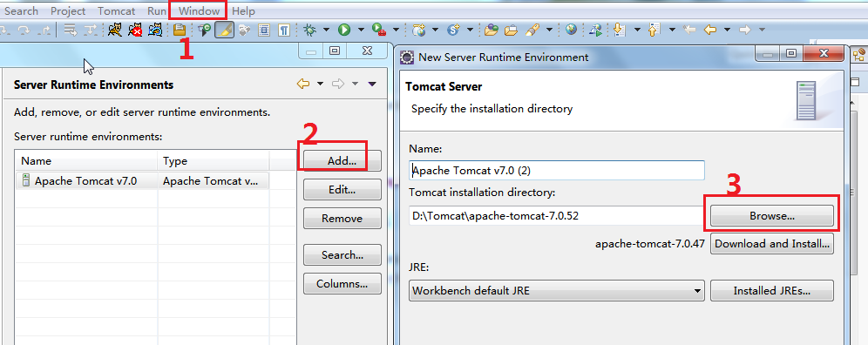This screenshot has width=868, height=345.
Task: Click the Open Task briefcase-folder icon
Action: pyautogui.click(x=511, y=30)
